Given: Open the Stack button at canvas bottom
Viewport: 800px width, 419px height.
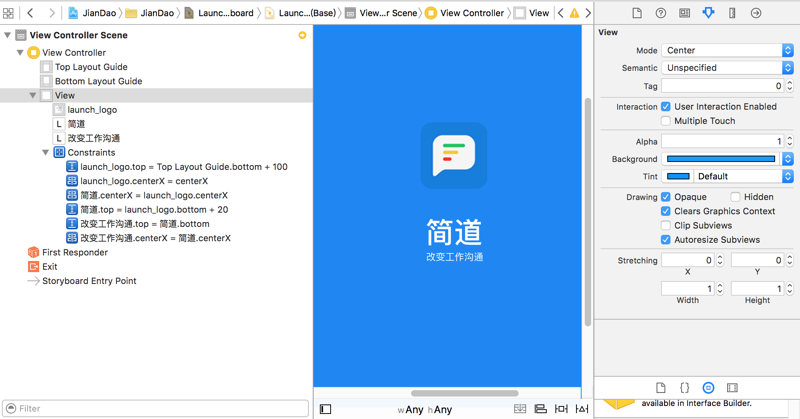Looking at the screenshot, I should [520, 408].
